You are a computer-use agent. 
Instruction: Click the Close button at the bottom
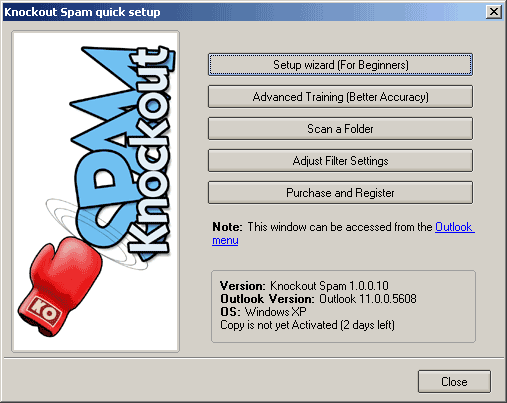pos(454,381)
